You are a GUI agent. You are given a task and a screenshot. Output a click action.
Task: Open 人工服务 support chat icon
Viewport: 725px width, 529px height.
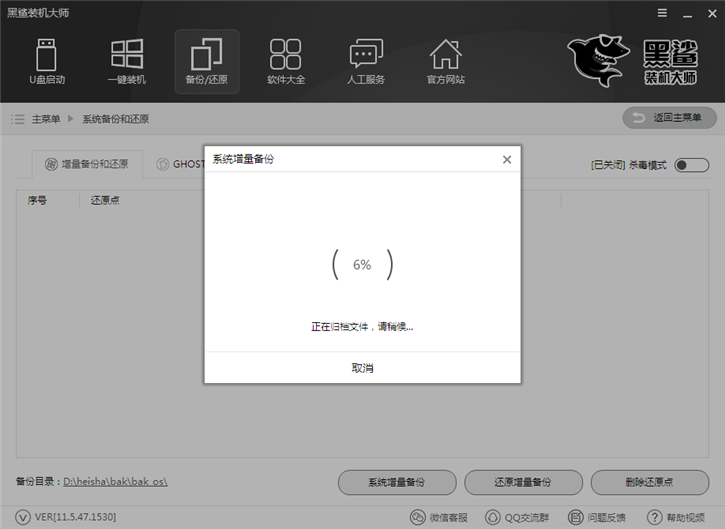click(366, 60)
